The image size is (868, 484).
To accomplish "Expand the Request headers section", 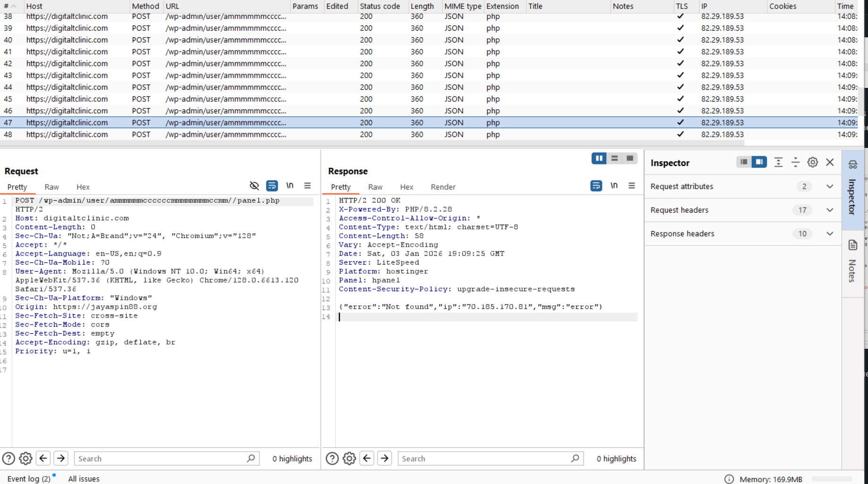I will click(x=829, y=210).
